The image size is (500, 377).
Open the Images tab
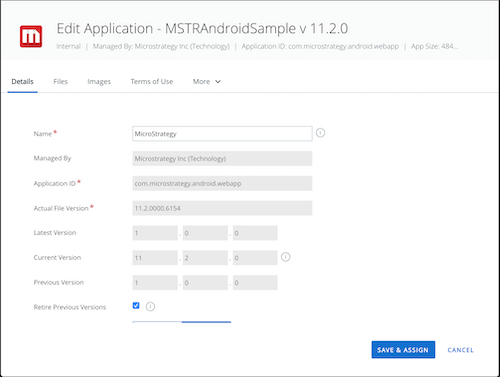coord(99,82)
